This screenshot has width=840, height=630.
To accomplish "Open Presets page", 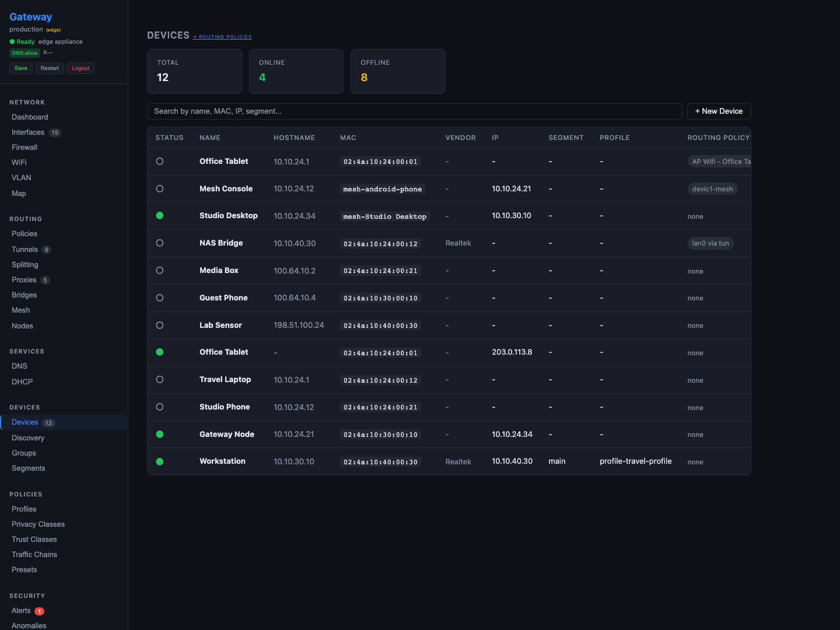I will (24, 570).
